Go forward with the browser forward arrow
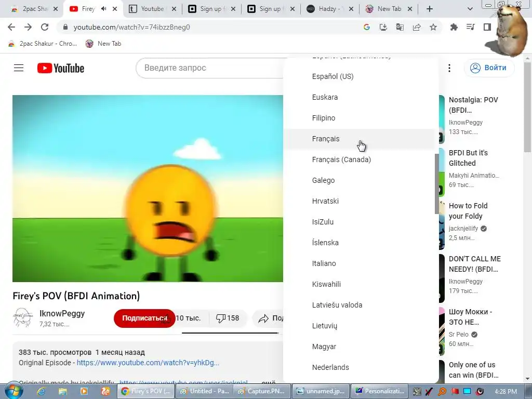This screenshot has height=399, width=532. 28,27
